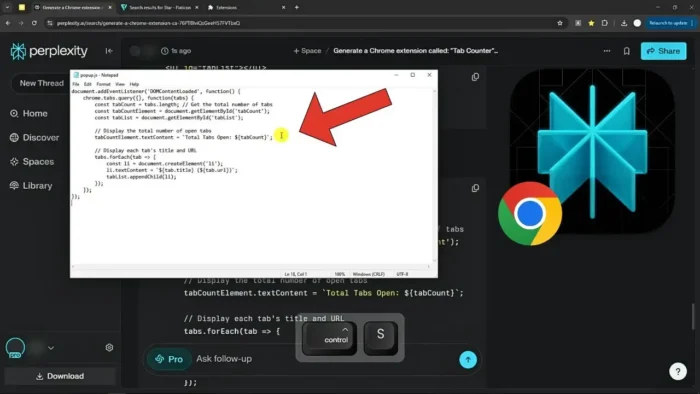700x394 pixels.
Task: Collapse the Perplexity sidebar
Action: pyautogui.click(x=109, y=51)
